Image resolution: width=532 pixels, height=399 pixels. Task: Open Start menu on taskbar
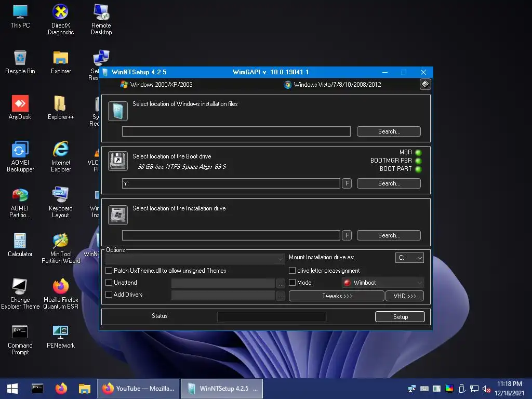tap(12, 389)
